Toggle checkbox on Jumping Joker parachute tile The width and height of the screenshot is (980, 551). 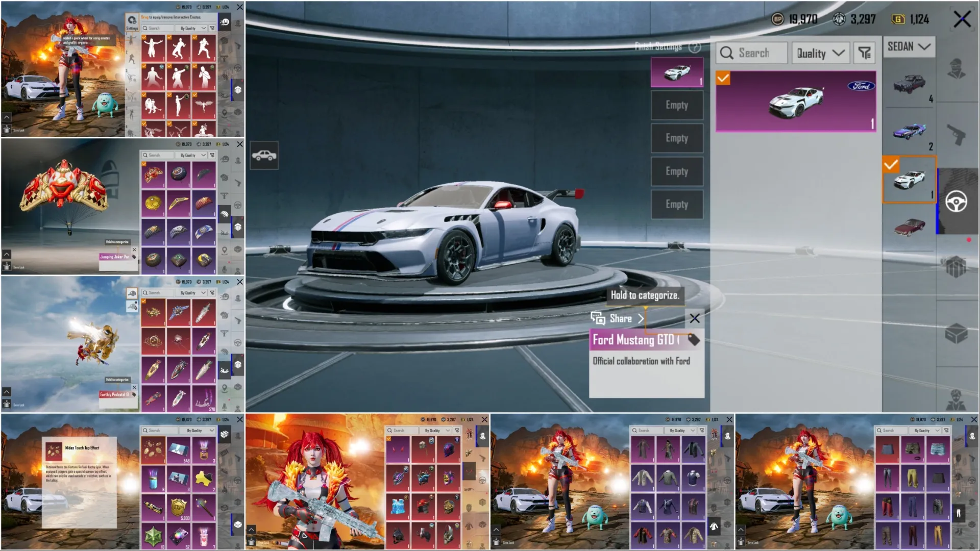tap(144, 164)
